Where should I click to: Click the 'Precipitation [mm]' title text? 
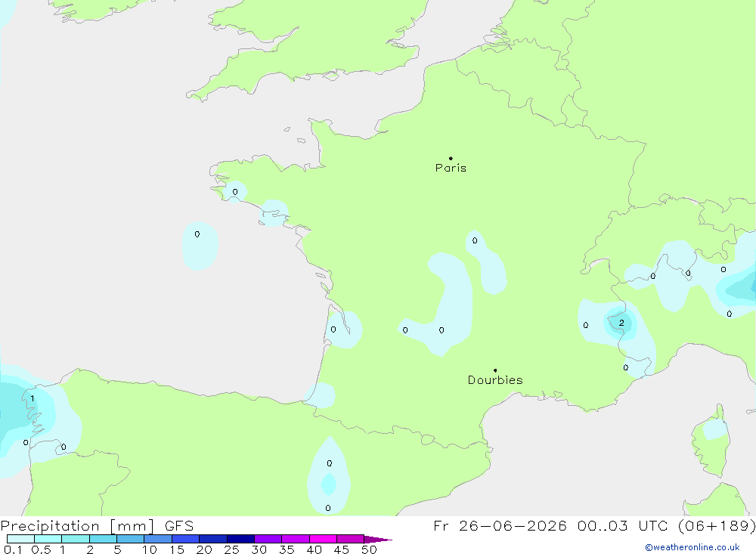pos(77,526)
